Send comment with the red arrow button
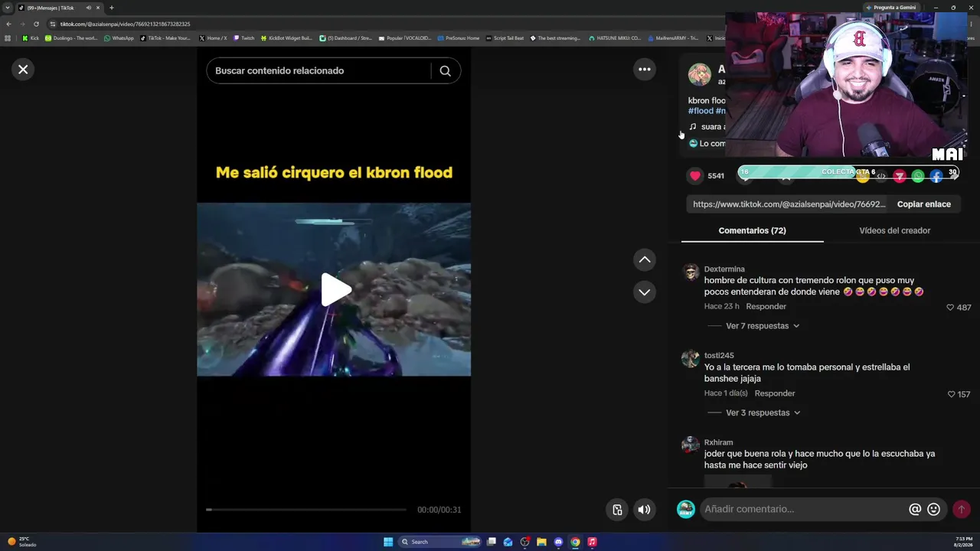This screenshot has width=980, height=551. pos(962,509)
